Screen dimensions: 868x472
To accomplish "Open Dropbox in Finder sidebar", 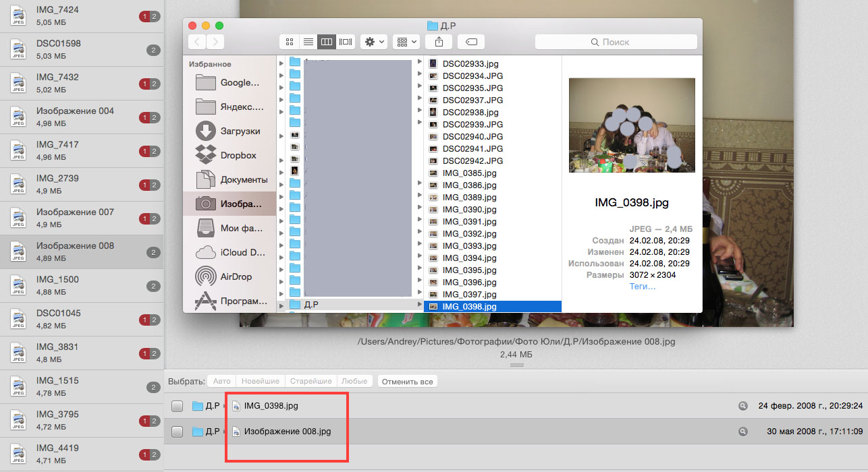I will point(229,155).
